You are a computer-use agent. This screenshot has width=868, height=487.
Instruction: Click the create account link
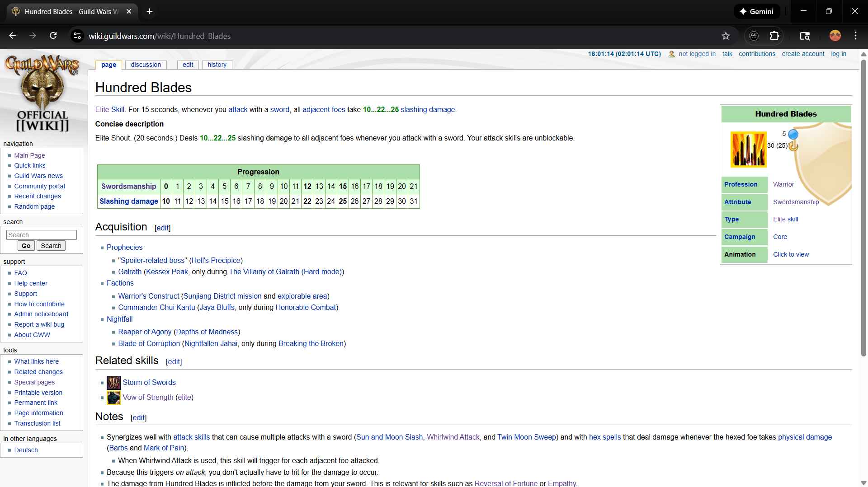pyautogui.click(x=803, y=54)
